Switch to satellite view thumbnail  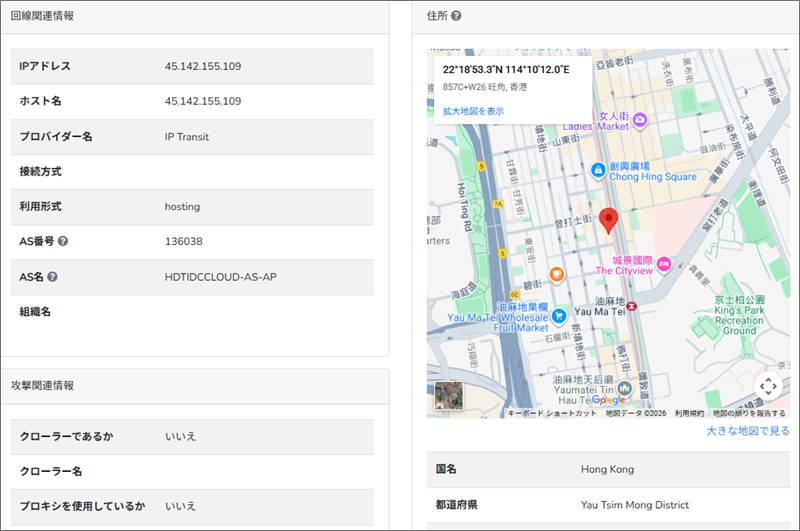click(450, 397)
